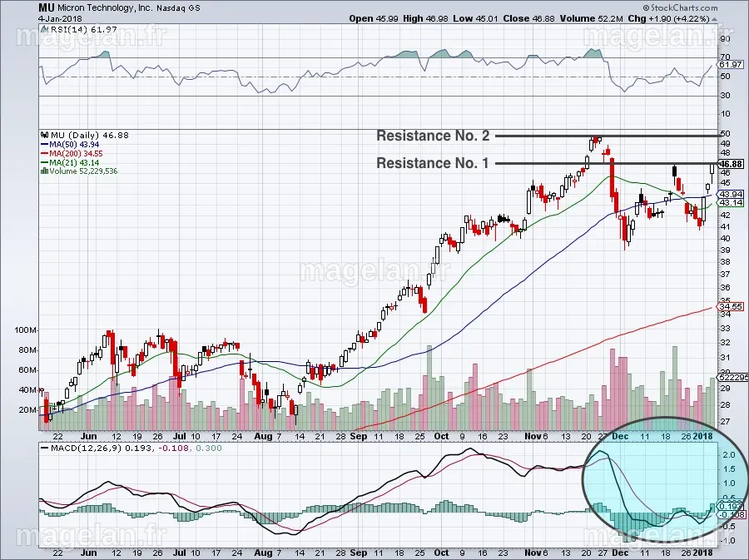Click the Open 45.99 value
749x560 pixels.
(x=374, y=18)
